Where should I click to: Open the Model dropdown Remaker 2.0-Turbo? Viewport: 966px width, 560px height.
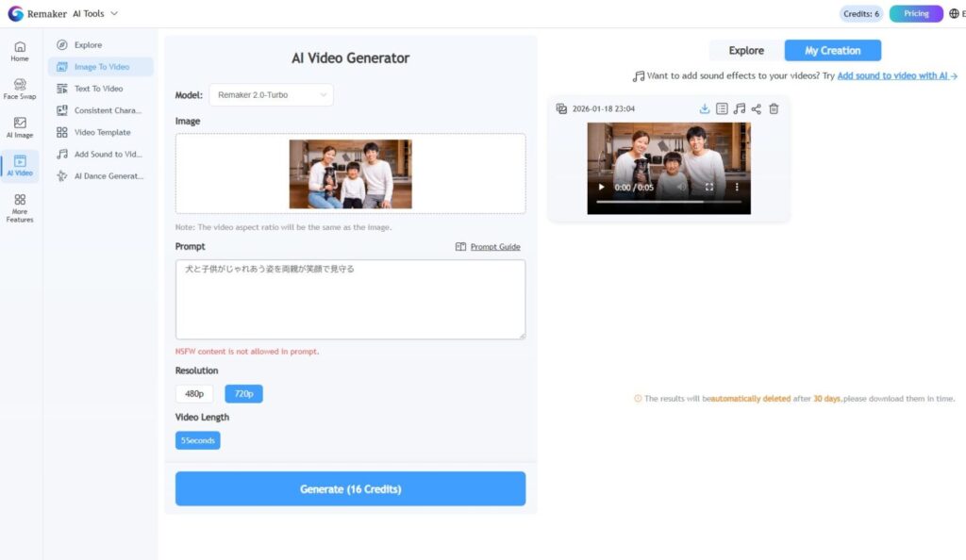tap(272, 95)
